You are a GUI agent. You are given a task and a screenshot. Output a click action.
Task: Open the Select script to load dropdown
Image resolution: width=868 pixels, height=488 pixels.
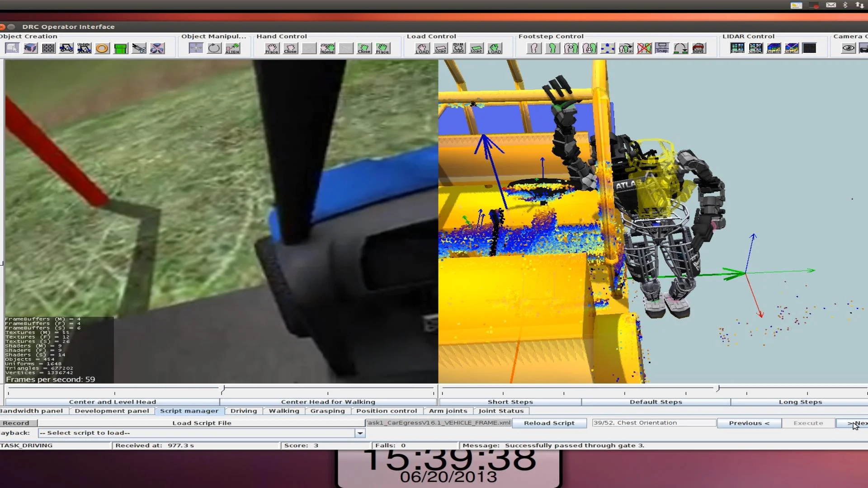pos(202,433)
